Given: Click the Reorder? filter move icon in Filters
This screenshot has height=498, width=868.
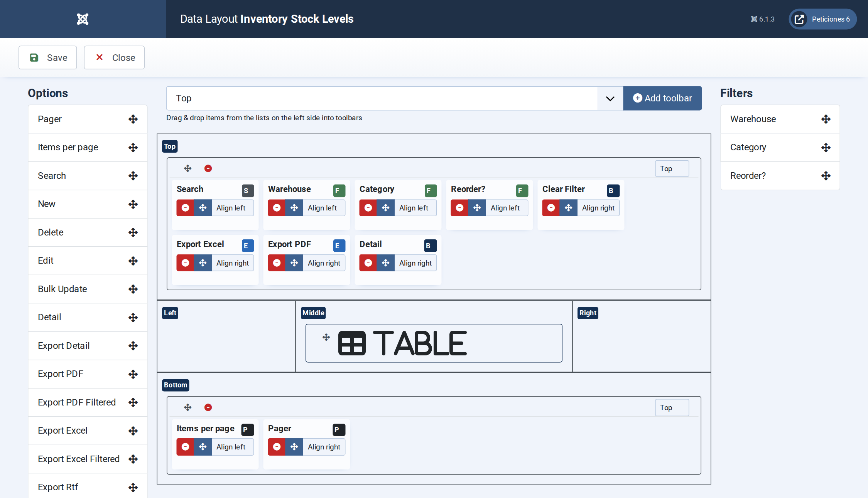Looking at the screenshot, I should (826, 176).
